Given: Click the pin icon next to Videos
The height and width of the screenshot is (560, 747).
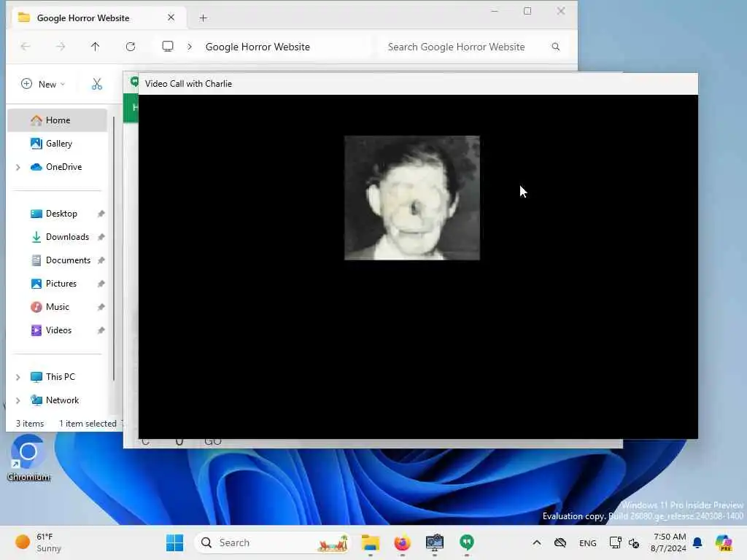Looking at the screenshot, I should coord(101,330).
